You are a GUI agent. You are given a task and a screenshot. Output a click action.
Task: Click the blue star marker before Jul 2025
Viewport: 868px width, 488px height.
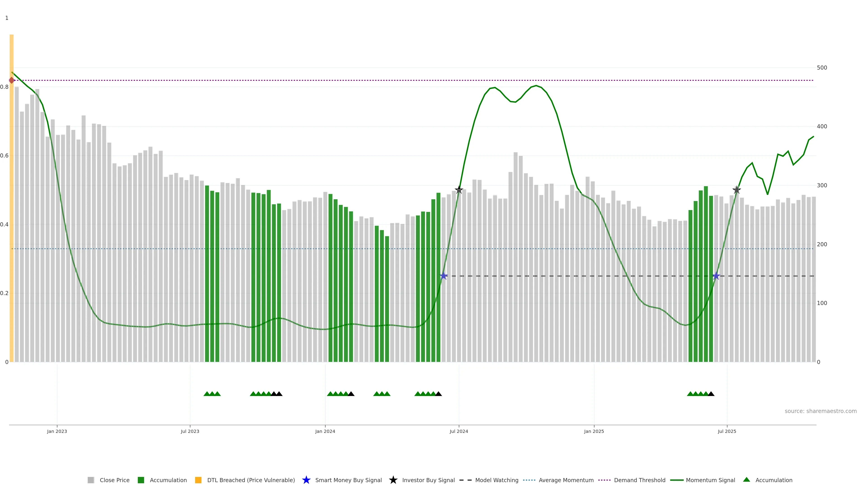(x=716, y=276)
